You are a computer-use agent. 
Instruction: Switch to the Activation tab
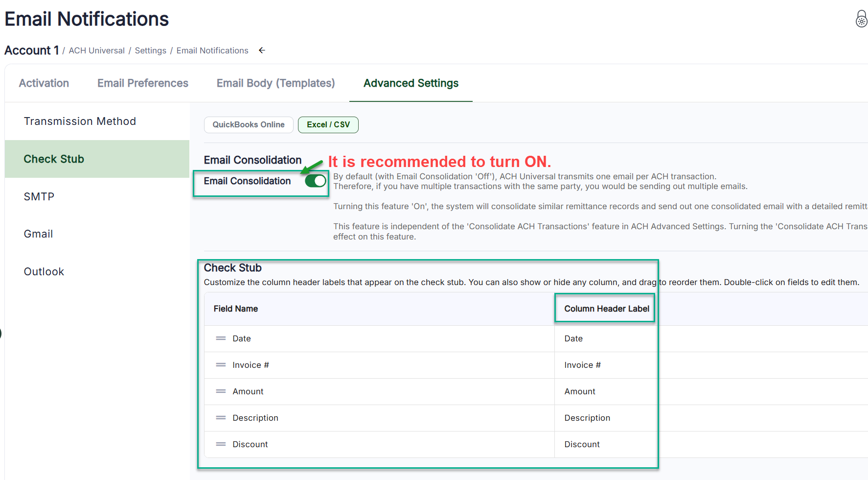click(44, 83)
